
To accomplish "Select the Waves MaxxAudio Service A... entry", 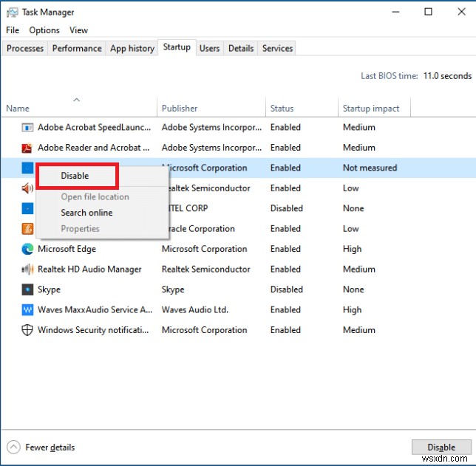I will [x=95, y=309].
